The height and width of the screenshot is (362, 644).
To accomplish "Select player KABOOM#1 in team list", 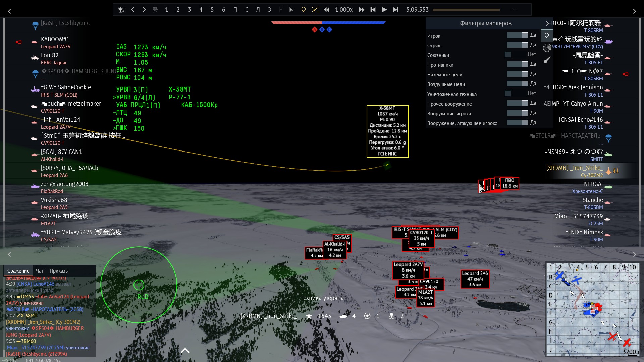I will (x=55, y=39).
